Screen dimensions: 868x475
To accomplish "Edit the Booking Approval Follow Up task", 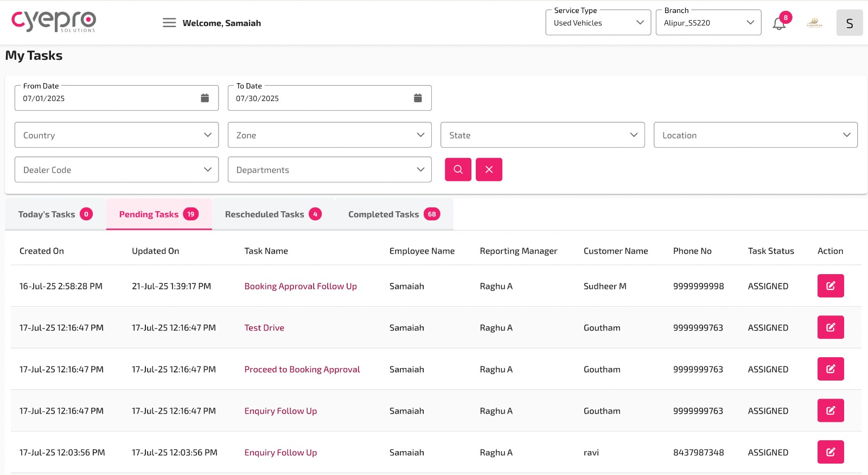I will [830, 286].
